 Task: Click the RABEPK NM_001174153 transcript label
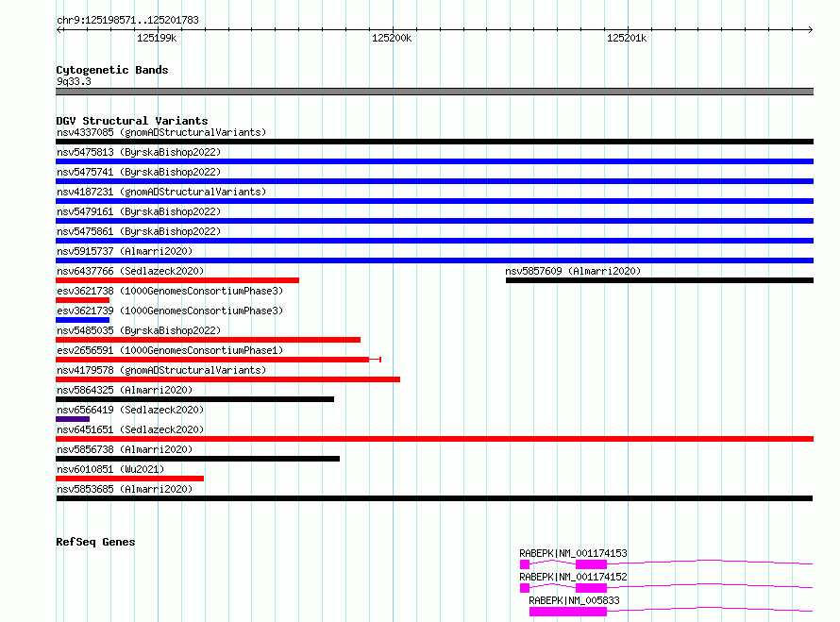point(573,553)
